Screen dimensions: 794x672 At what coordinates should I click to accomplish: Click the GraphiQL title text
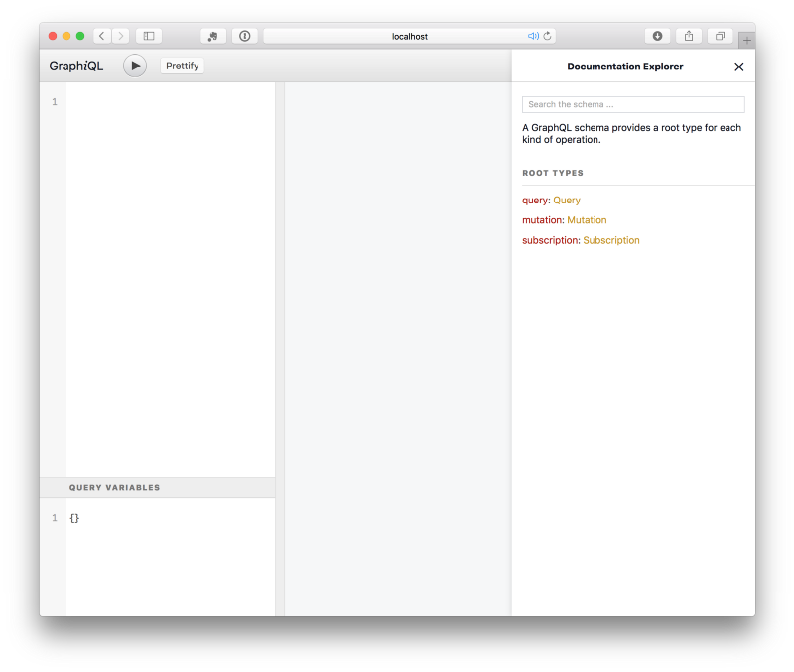[76, 66]
